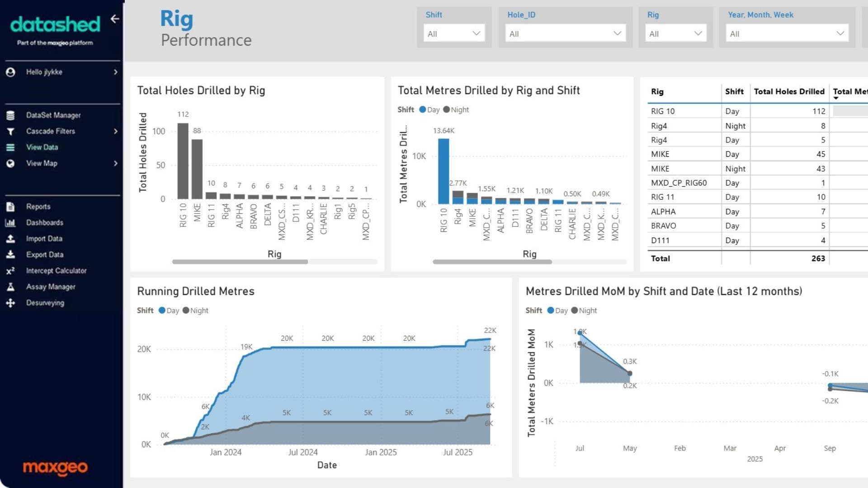Toggle Day legend in Metres by Rig chart
This screenshot has height=488, width=868.
pos(429,110)
